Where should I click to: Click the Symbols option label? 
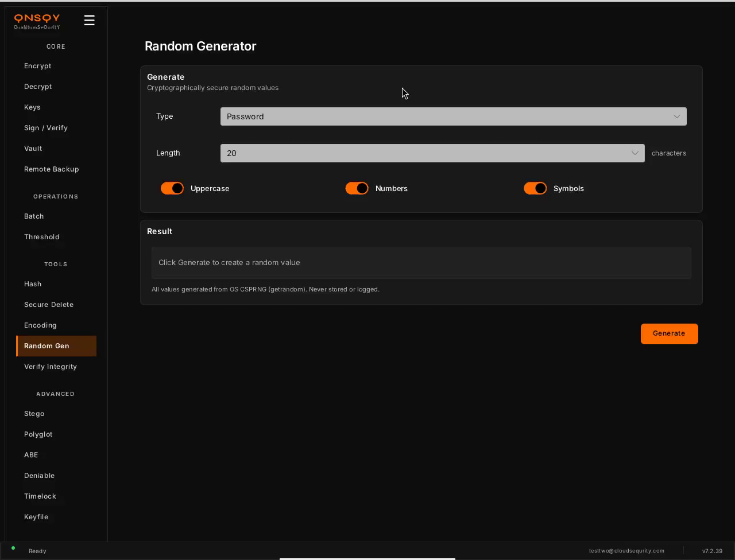[x=568, y=188]
